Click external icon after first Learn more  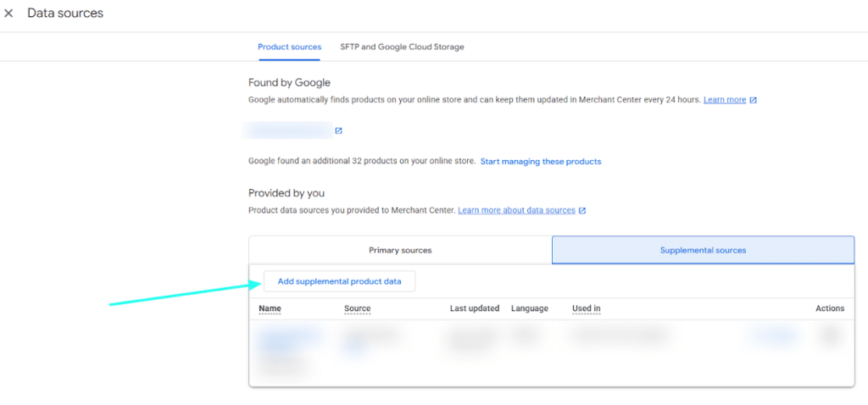(x=754, y=100)
